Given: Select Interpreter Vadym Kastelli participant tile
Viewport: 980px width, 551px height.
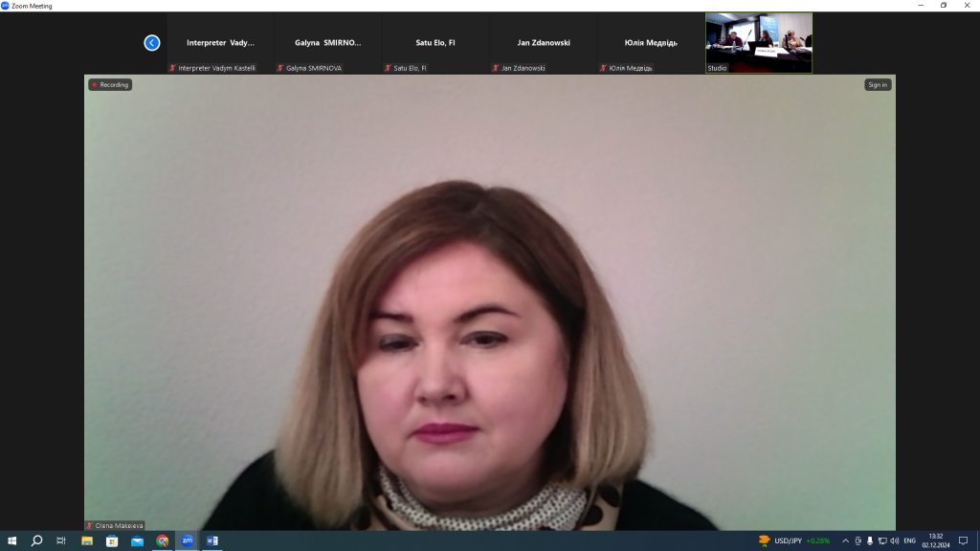Looking at the screenshot, I should click(220, 43).
